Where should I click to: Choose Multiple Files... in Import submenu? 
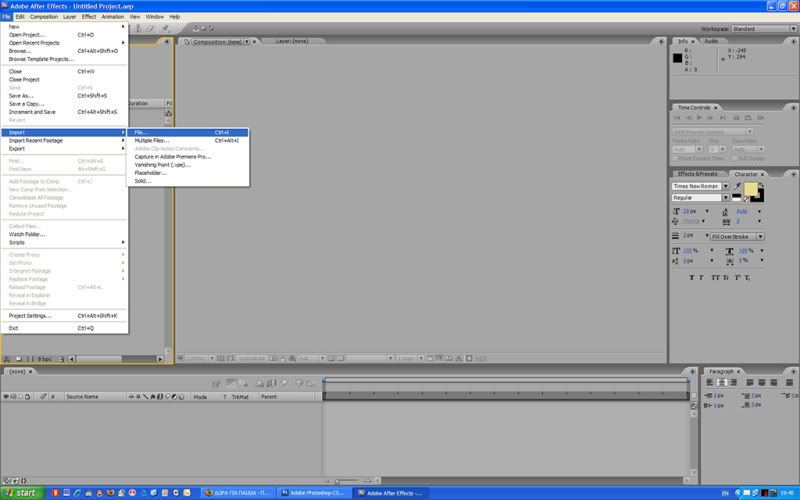pos(188,140)
